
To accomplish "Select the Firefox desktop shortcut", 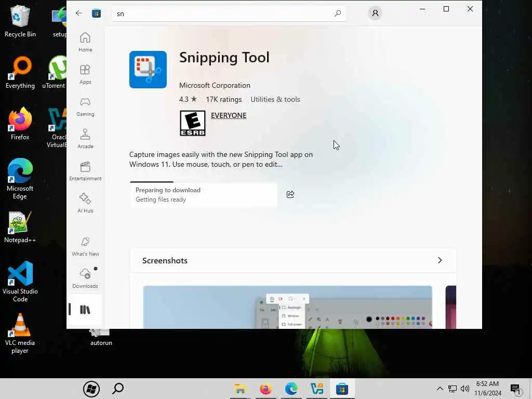I will (20, 124).
